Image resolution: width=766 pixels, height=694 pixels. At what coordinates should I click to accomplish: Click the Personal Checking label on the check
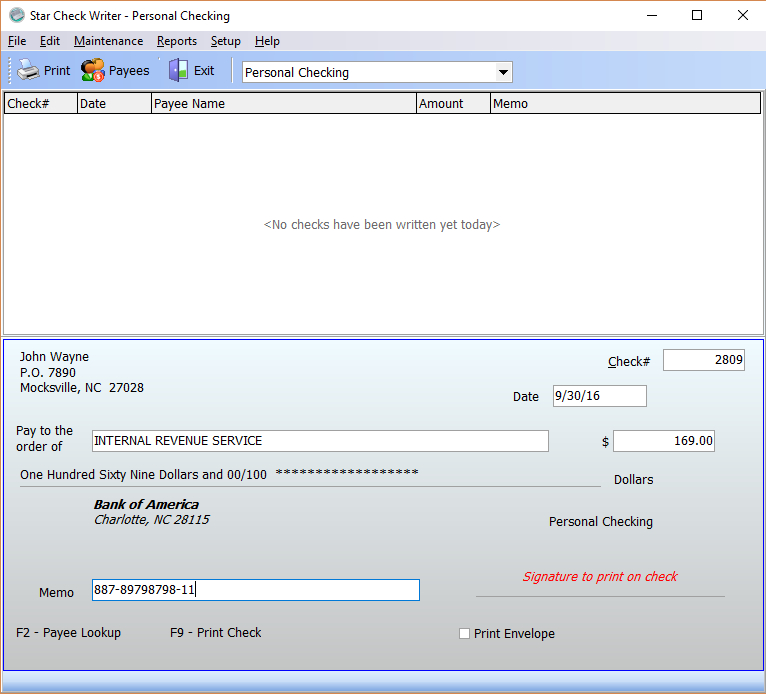click(600, 522)
